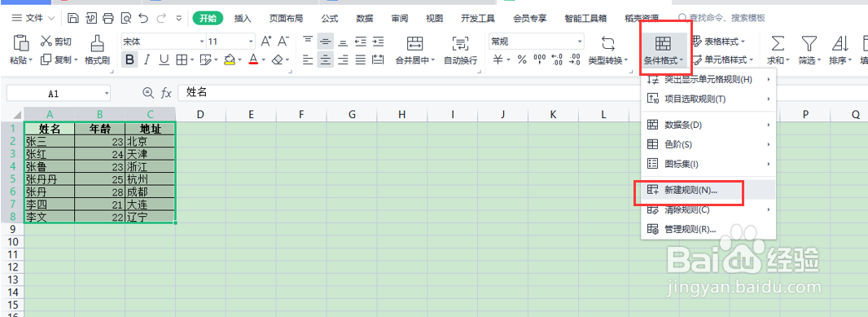Open Icon Sets (图标集) submenu
Image resolution: width=868 pixels, height=317 pixels.
[708, 164]
